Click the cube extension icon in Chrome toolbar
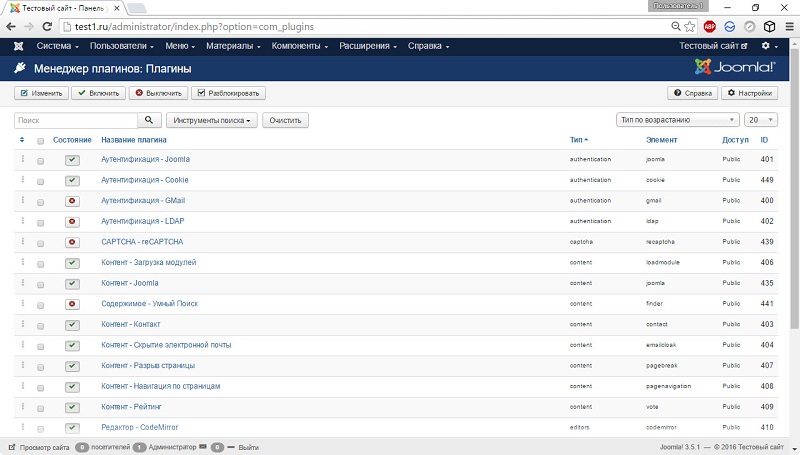800x455 pixels. pos(769,27)
